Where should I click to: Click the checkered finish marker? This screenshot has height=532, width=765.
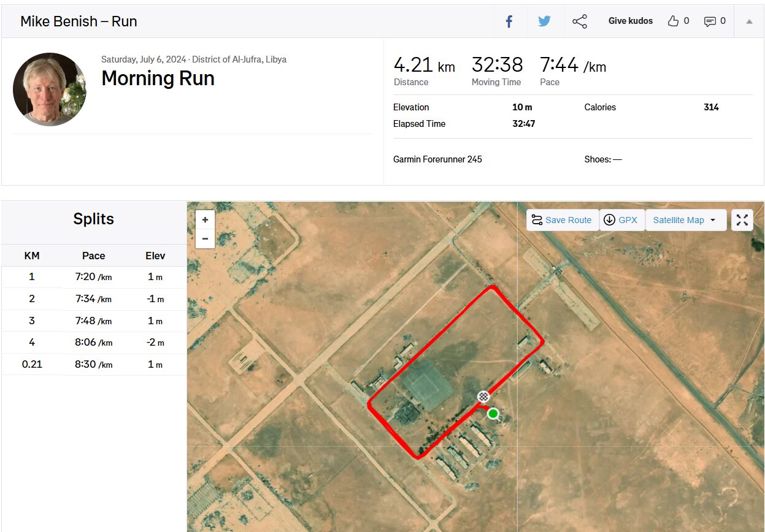[x=483, y=397]
